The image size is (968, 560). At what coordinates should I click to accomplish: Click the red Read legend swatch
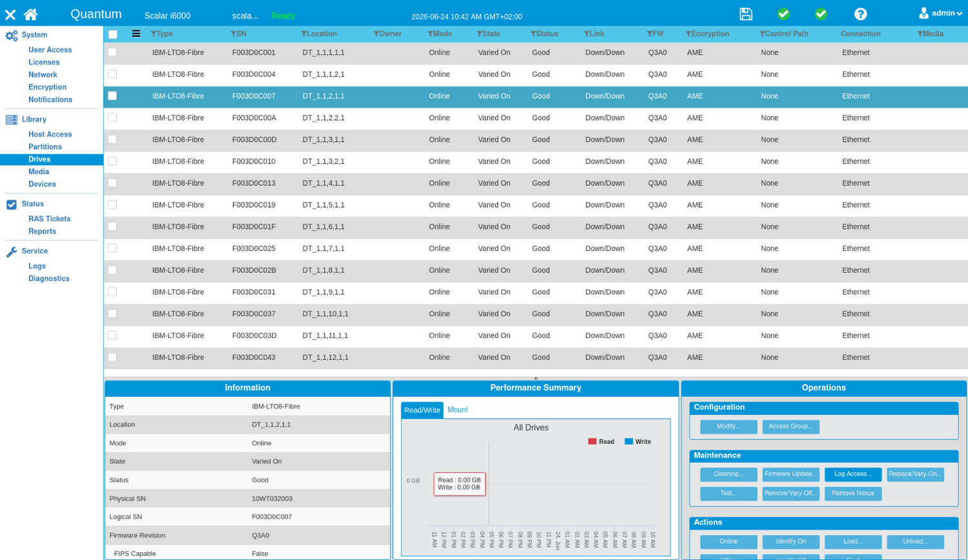pyautogui.click(x=592, y=442)
